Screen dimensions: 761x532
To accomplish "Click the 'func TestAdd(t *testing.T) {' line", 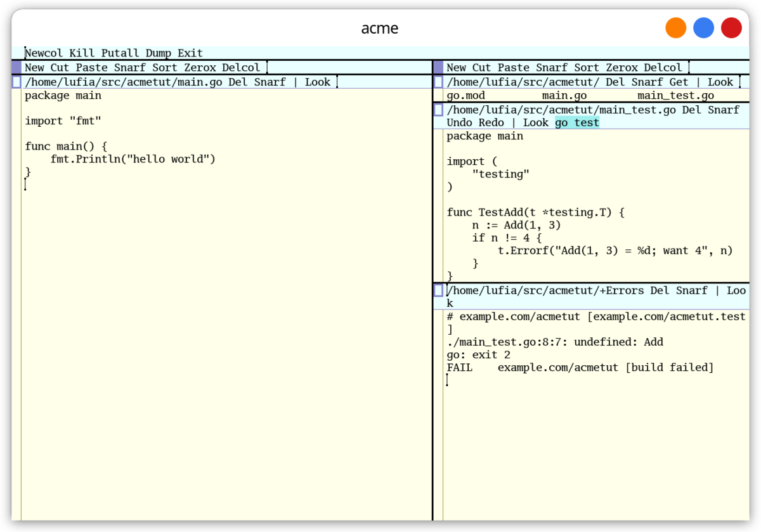I will coord(536,212).
